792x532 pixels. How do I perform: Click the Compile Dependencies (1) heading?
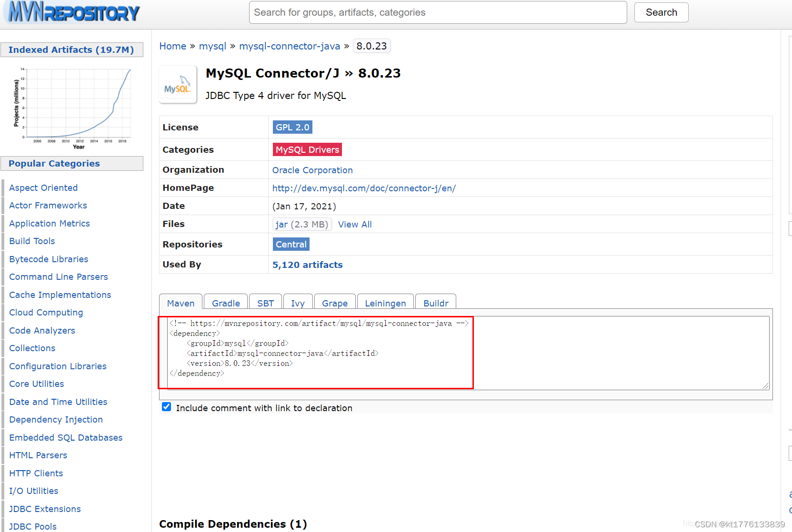pos(233,524)
